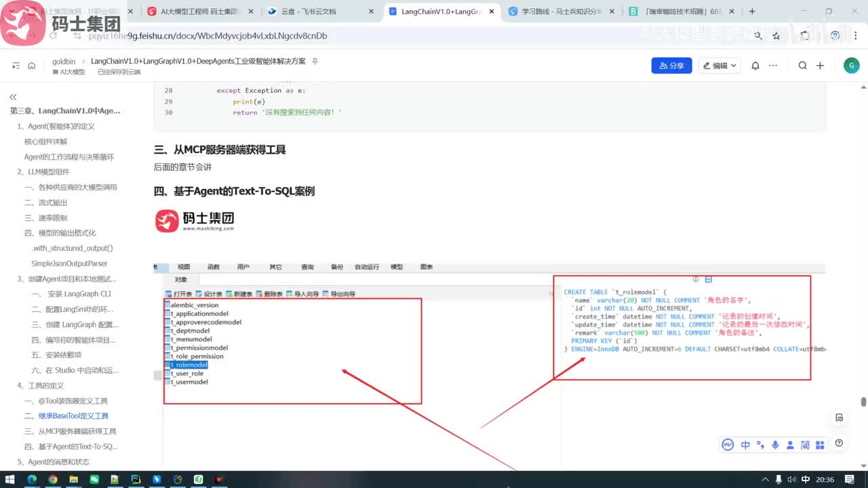Jump to 三、从MCP服务器端获得工具 outline entry
Image resolution: width=868 pixels, height=488 pixels.
(x=71, y=431)
